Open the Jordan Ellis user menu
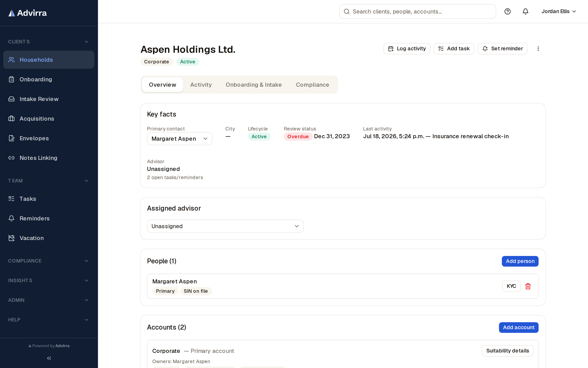This screenshot has width=588, height=368. [559, 11]
